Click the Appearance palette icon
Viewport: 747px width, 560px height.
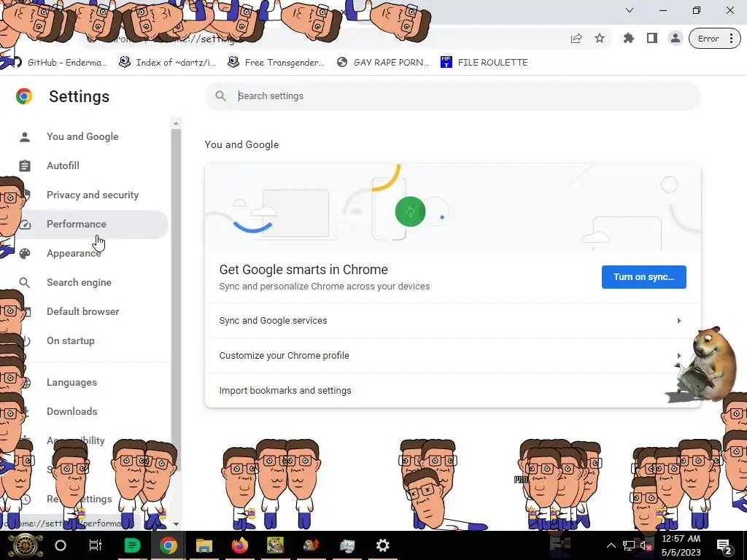(25, 253)
